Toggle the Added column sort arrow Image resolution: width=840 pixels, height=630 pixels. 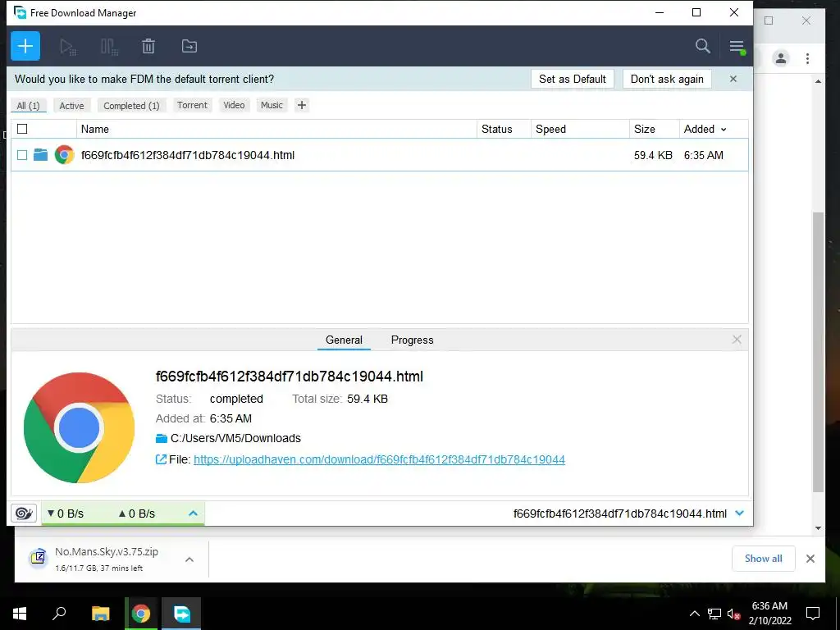[724, 130]
